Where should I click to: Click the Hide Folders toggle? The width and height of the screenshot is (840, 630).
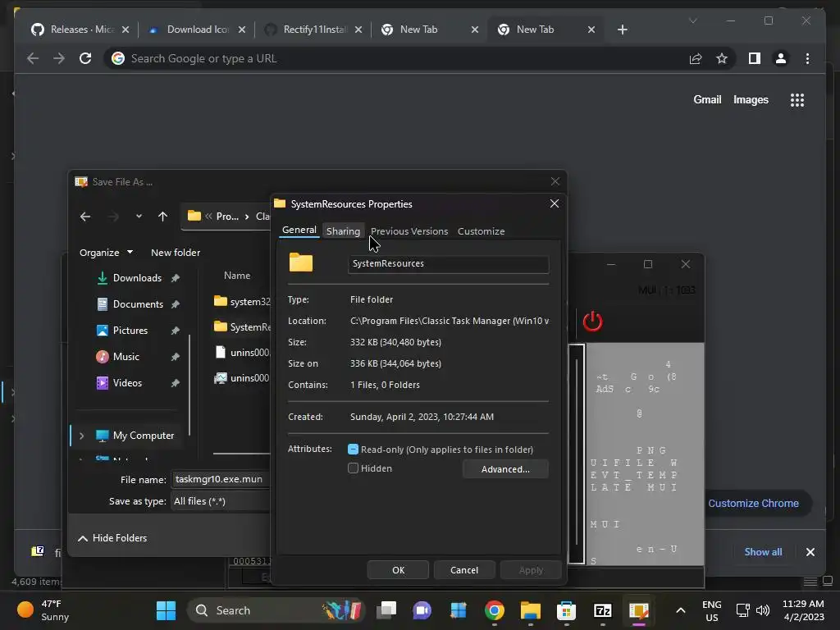click(x=112, y=538)
